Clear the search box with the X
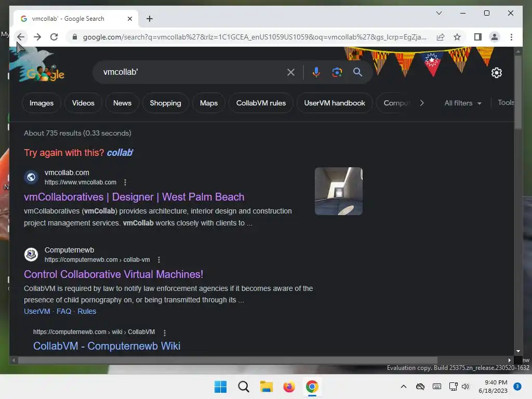532x399 pixels. (x=291, y=72)
